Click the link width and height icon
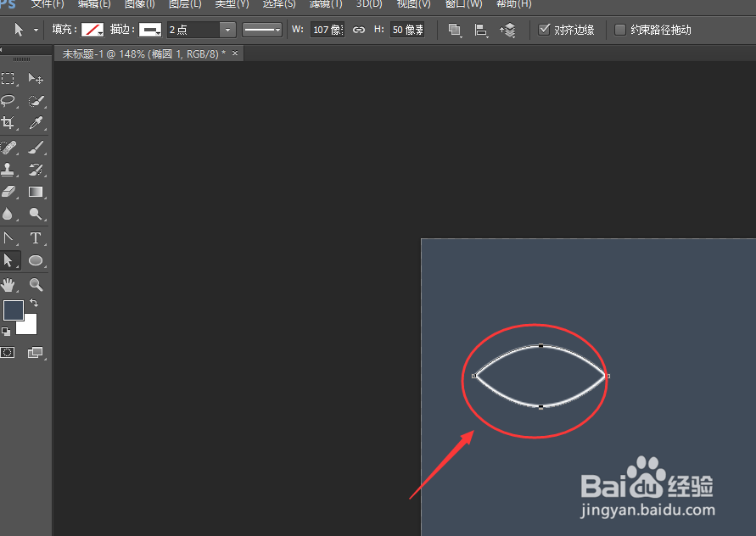This screenshot has width=756, height=536. coord(359,30)
